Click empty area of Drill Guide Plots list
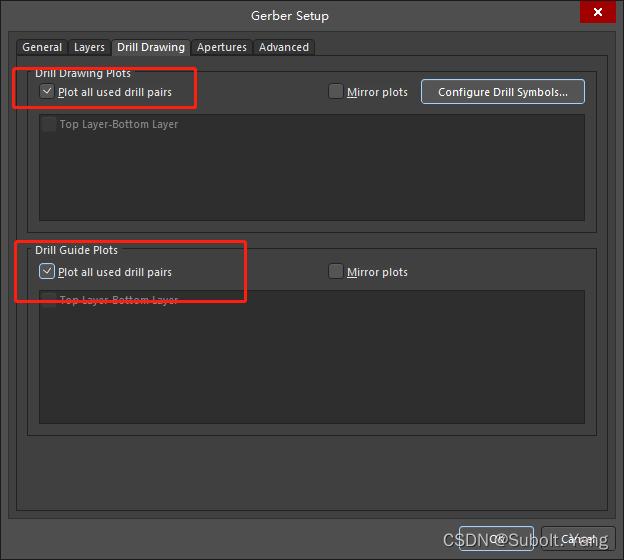624x560 pixels. pyautogui.click(x=311, y=370)
